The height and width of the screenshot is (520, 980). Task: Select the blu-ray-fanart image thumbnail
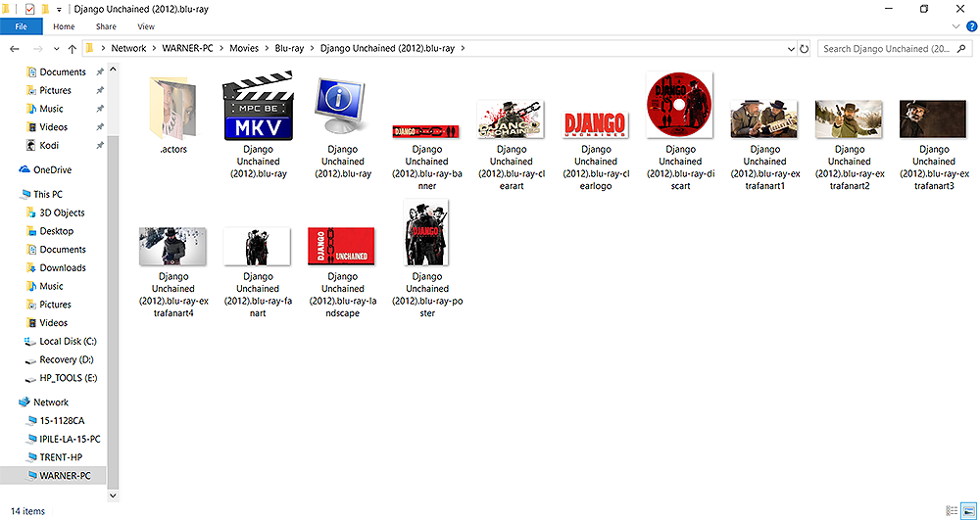[257, 247]
